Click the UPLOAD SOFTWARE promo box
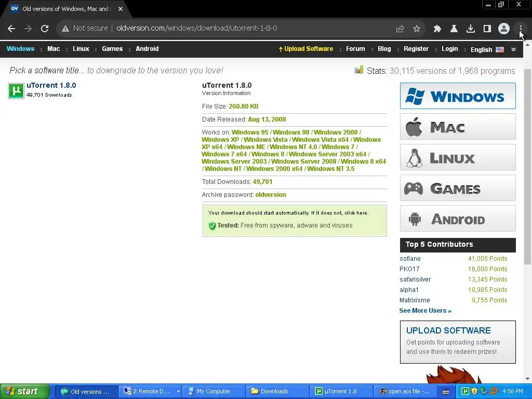Viewport: 532px width, 399px height. 458,342
